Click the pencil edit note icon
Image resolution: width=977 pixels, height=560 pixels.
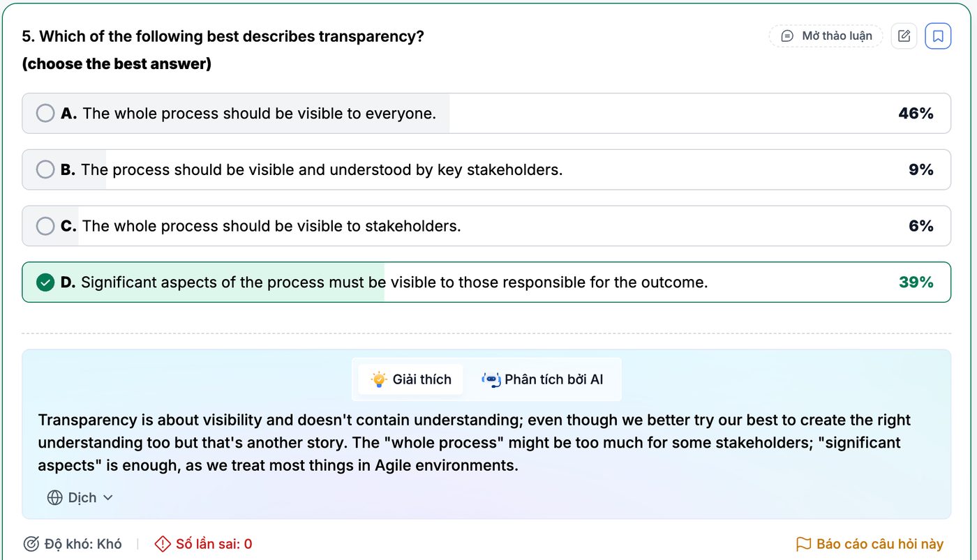904,36
